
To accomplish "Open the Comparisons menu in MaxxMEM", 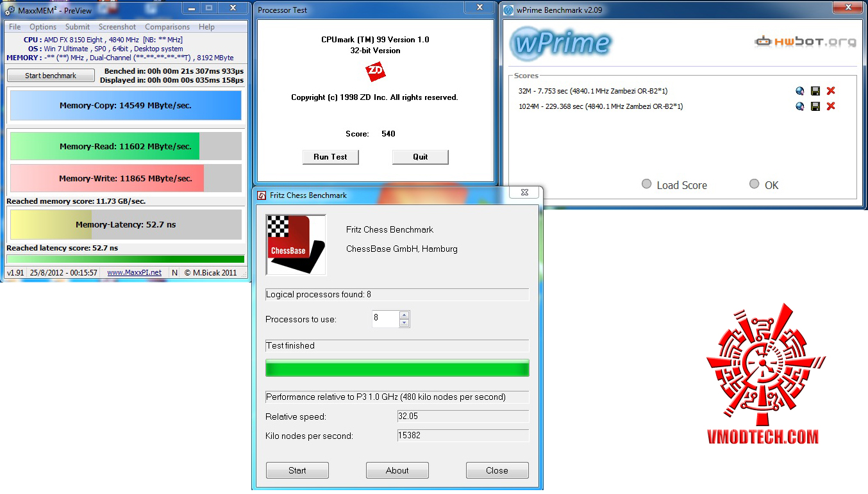I will click(x=167, y=27).
